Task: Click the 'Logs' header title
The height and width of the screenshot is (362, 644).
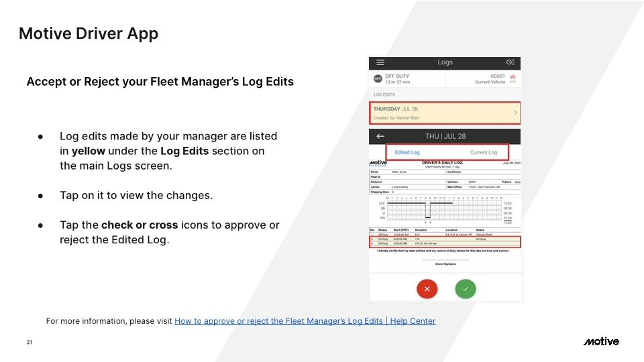Action: coord(445,62)
